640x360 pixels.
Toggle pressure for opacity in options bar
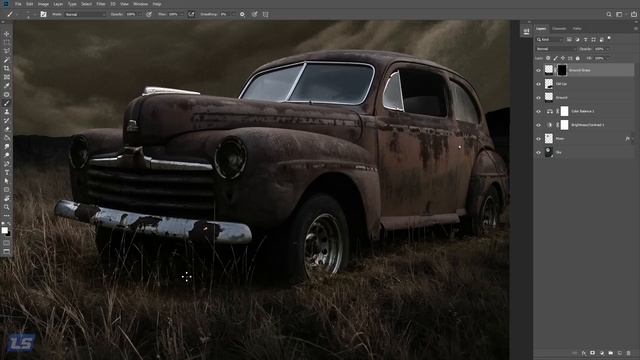coord(149,14)
